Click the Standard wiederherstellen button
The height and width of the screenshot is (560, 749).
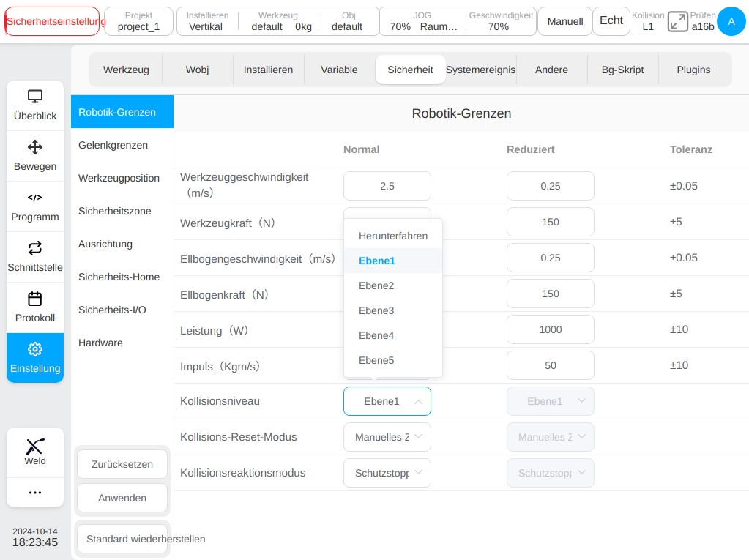pos(122,539)
